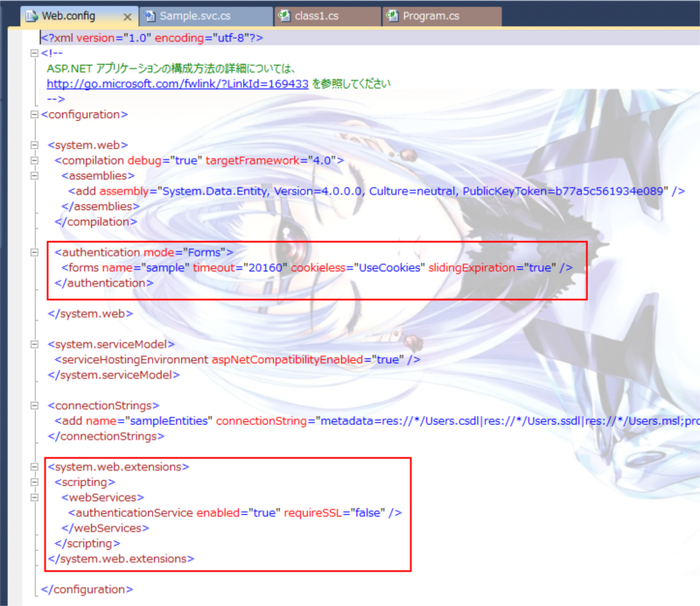This screenshot has height=606, width=700.
Task: Click the connectionString attribute name
Action: click(261, 421)
